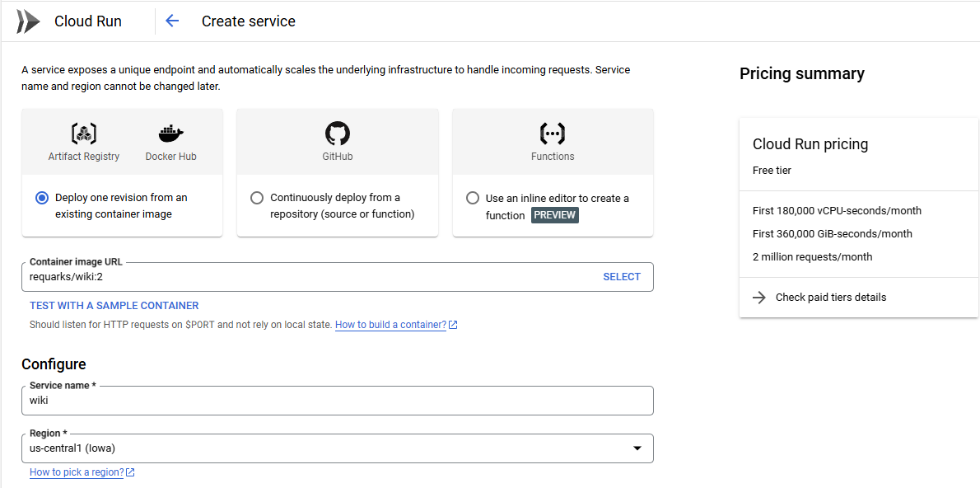Select Deploy one revision from existing image
The image size is (980, 488).
tap(42, 198)
